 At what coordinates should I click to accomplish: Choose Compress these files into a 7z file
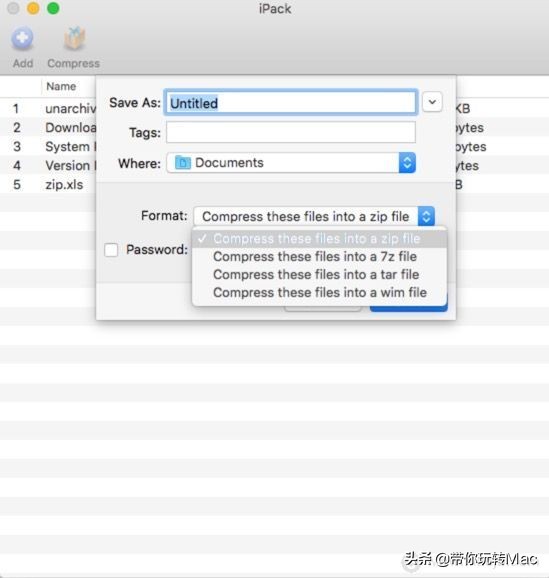320,257
